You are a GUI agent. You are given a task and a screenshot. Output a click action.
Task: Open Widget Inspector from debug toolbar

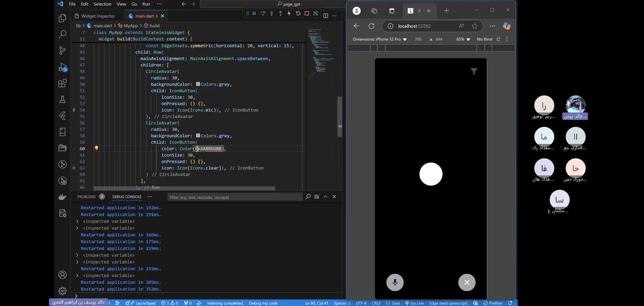tap(316, 13)
